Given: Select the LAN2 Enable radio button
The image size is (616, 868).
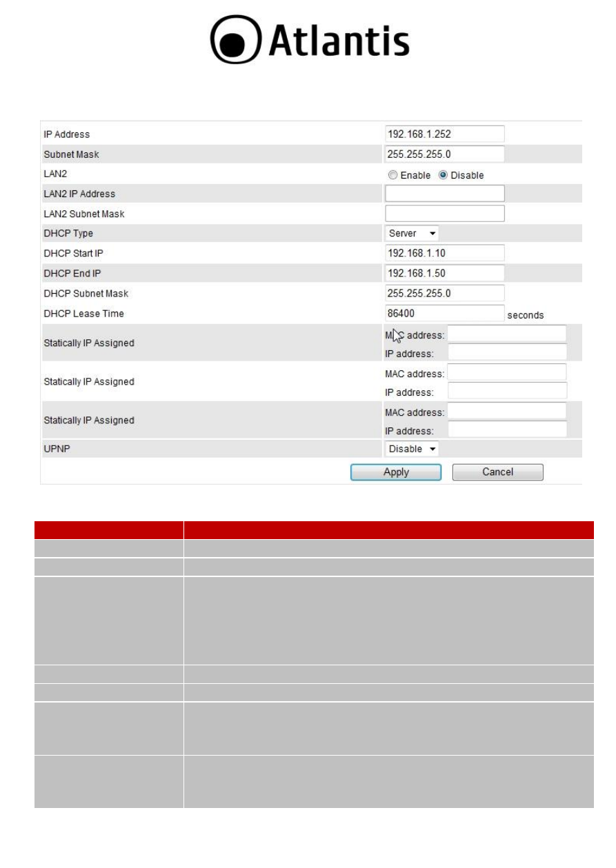Looking at the screenshot, I should [393, 175].
